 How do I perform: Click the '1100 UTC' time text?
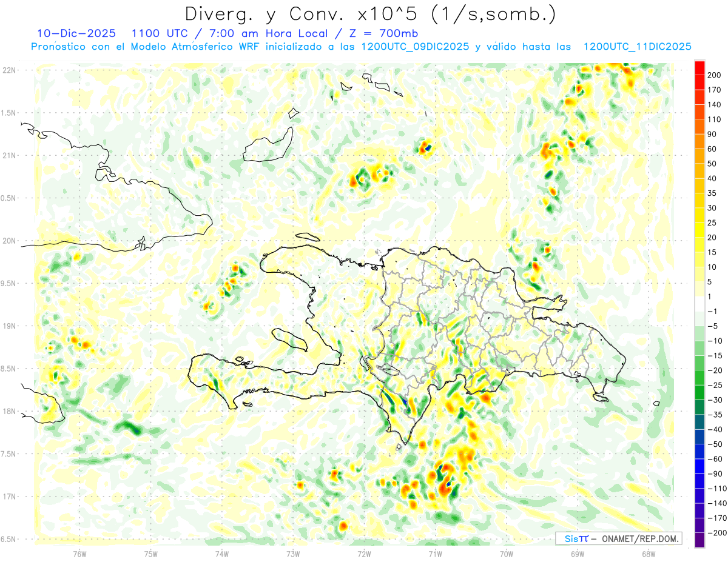coord(158,33)
